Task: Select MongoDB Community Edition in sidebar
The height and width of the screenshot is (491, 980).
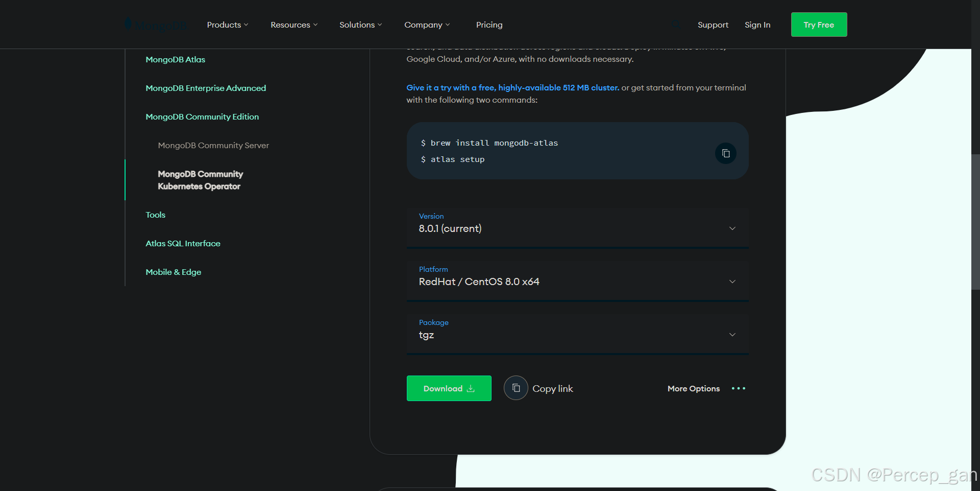Action: pyautogui.click(x=202, y=116)
